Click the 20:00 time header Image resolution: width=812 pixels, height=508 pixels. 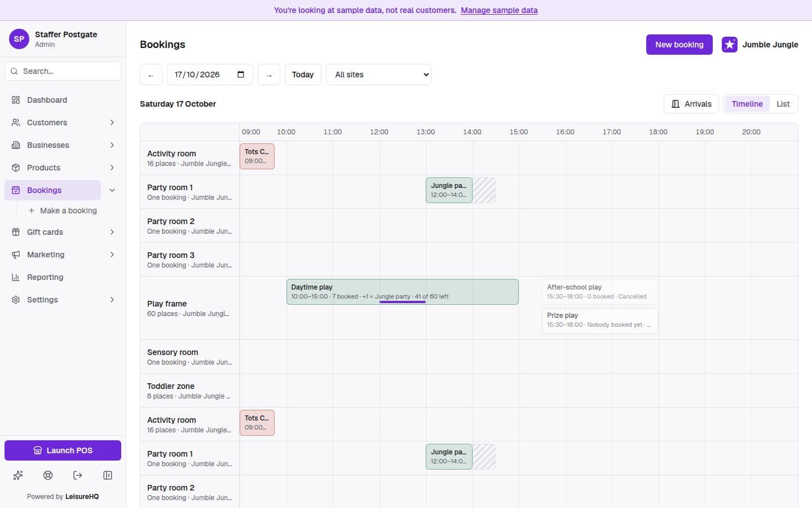(x=751, y=132)
